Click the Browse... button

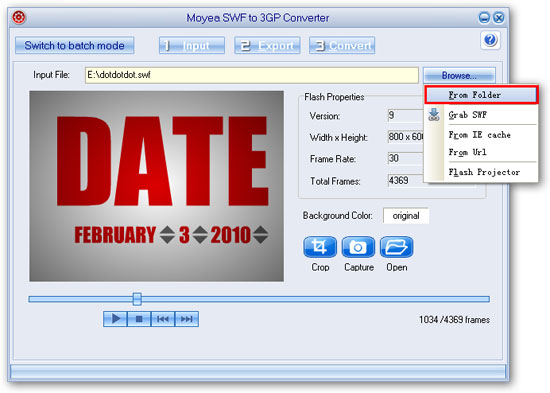[459, 75]
